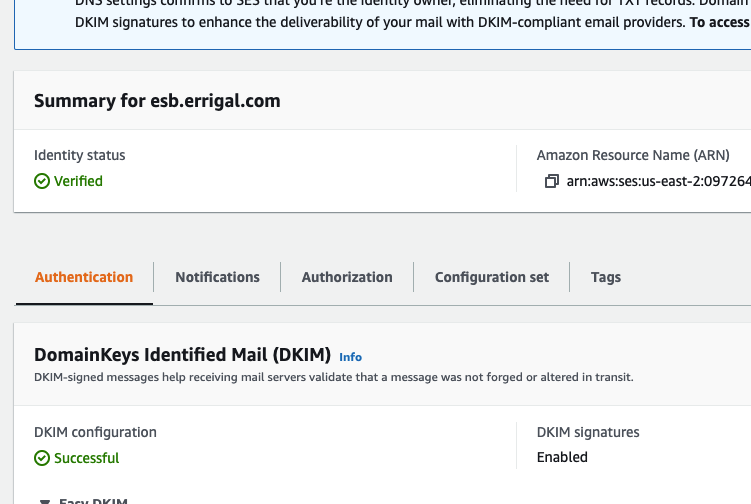Switch to the Authentication tab
The width and height of the screenshot is (751, 504).
click(84, 277)
